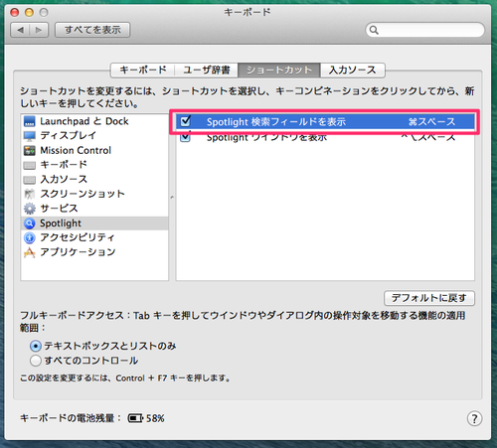
Task: Select スクリーンショット category row
Action: point(94,194)
